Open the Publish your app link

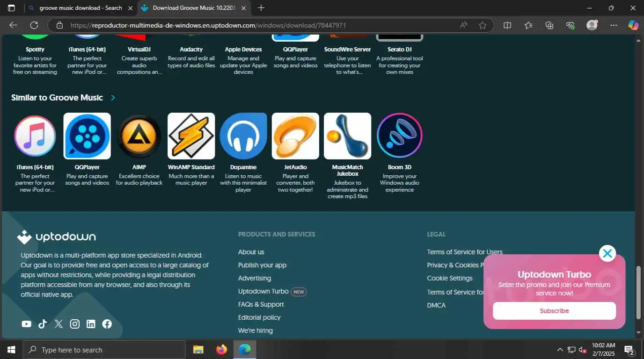[x=262, y=265]
